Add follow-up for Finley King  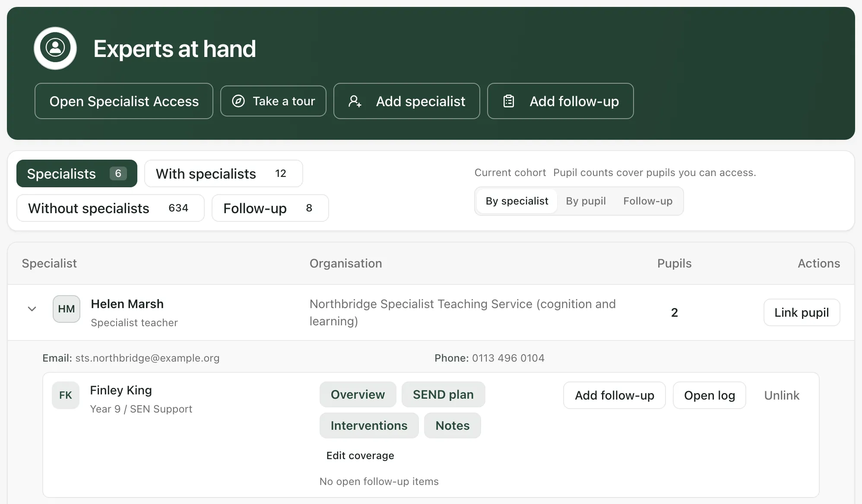coord(614,395)
